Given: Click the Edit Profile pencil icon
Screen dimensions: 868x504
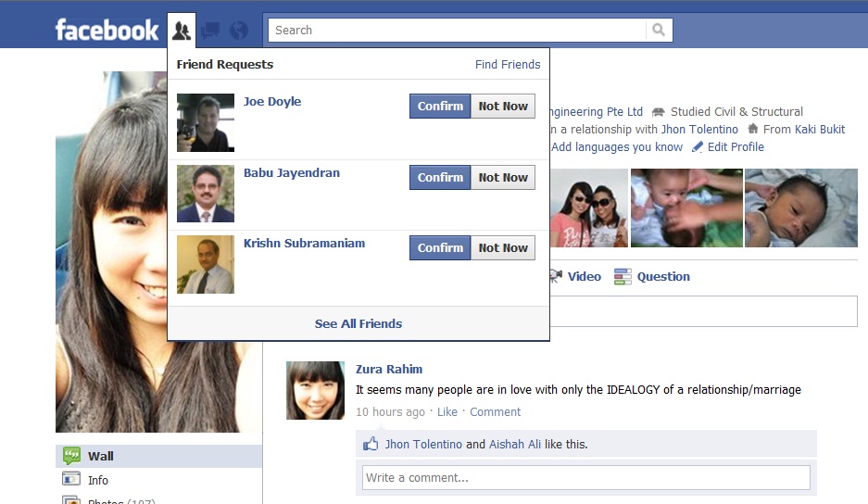Looking at the screenshot, I should [698, 146].
